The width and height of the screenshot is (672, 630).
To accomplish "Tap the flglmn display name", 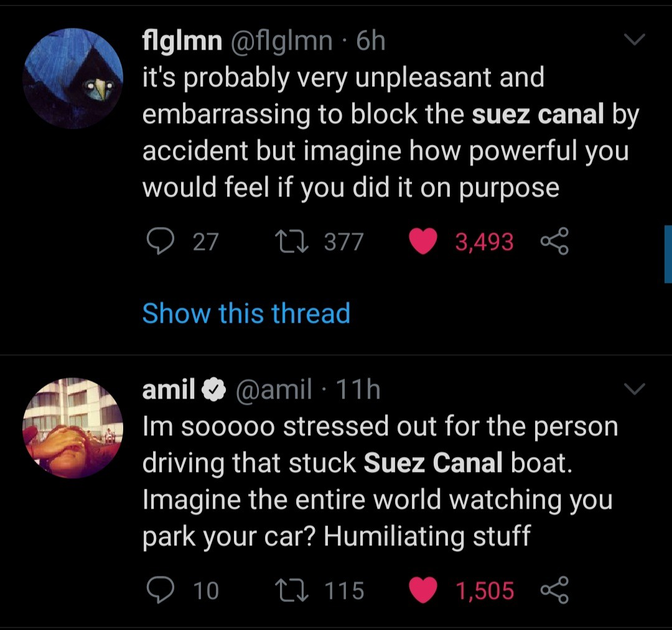I will 182,42.
